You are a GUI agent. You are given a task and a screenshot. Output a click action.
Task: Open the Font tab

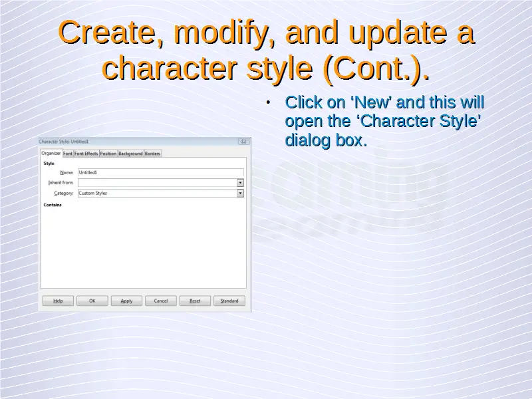pos(68,154)
